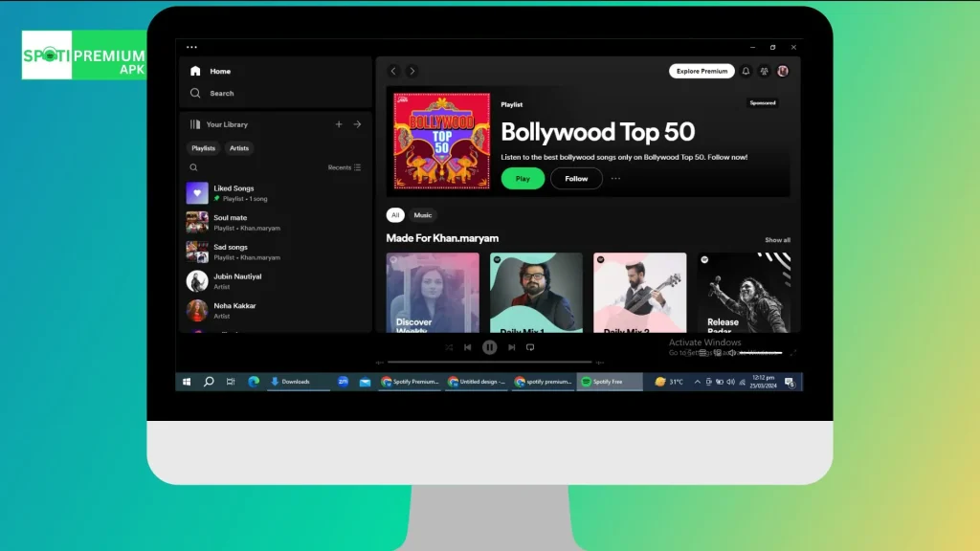
Task: Open artist Neha Kakkar
Action: pyautogui.click(x=275, y=311)
